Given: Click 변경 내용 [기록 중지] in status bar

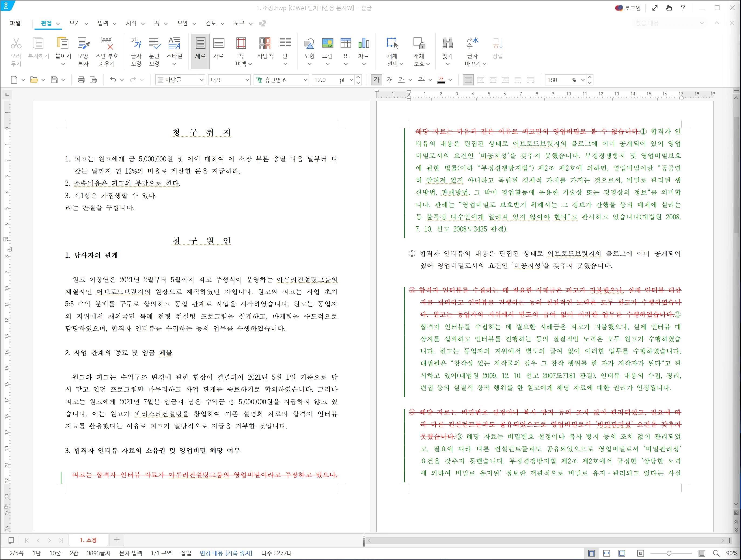Looking at the screenshot, I should tap(226, 553).
